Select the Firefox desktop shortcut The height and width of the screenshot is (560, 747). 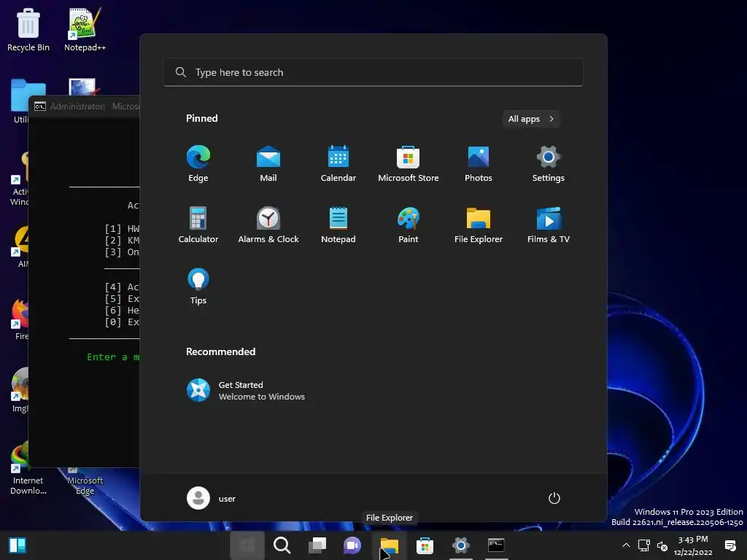tap(20, 319)
